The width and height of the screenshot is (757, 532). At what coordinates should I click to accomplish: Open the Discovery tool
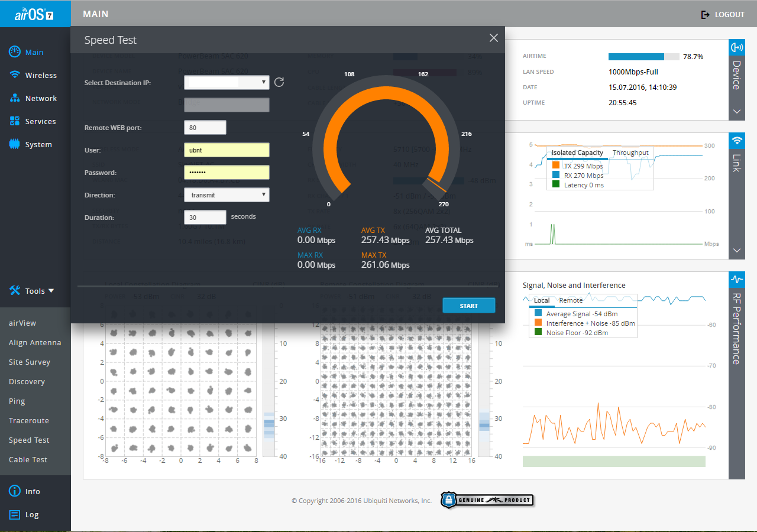(27, 382)
